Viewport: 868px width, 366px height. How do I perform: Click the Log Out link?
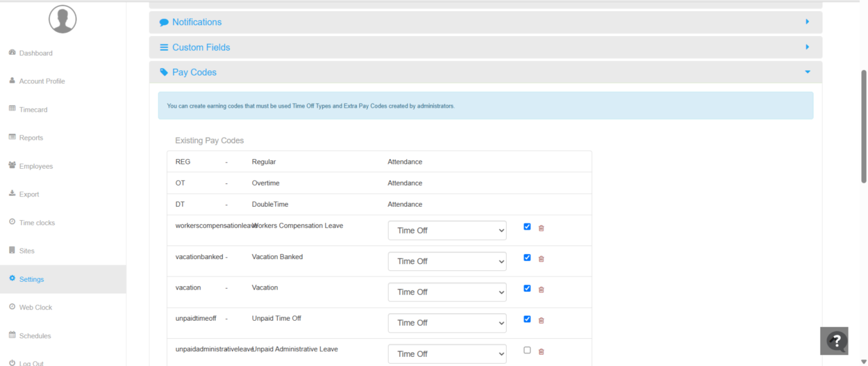click(31, 362)
